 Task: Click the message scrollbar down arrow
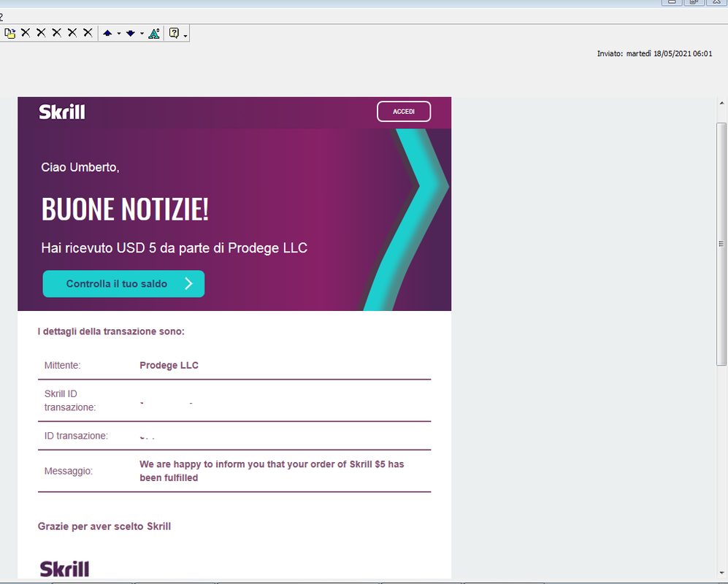[721, 573]
